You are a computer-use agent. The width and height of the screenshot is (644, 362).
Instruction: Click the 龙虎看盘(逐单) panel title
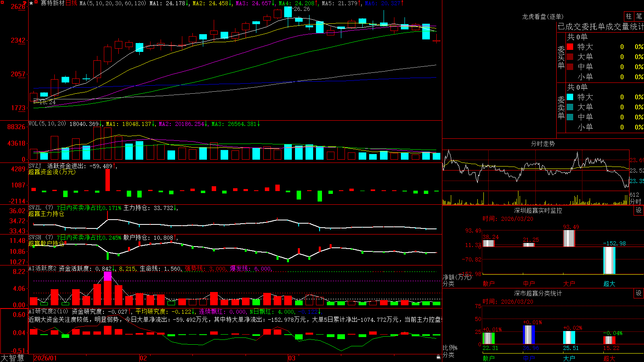coord(543,16)
